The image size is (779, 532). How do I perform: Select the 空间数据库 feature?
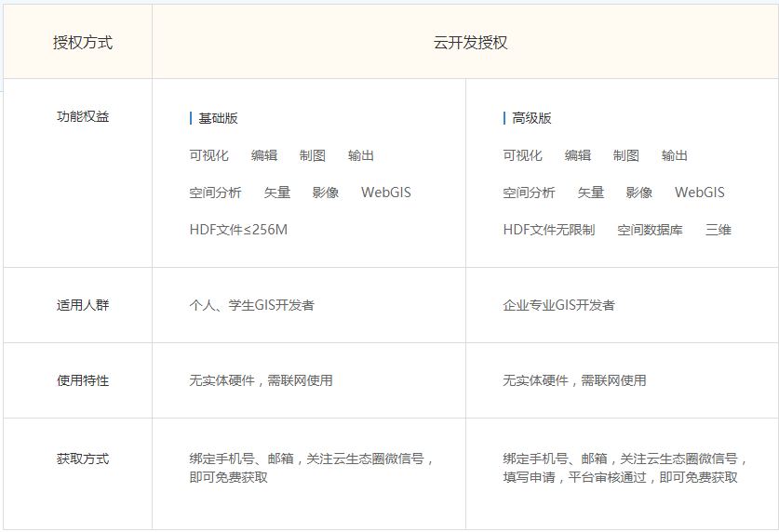click(650, 230)
